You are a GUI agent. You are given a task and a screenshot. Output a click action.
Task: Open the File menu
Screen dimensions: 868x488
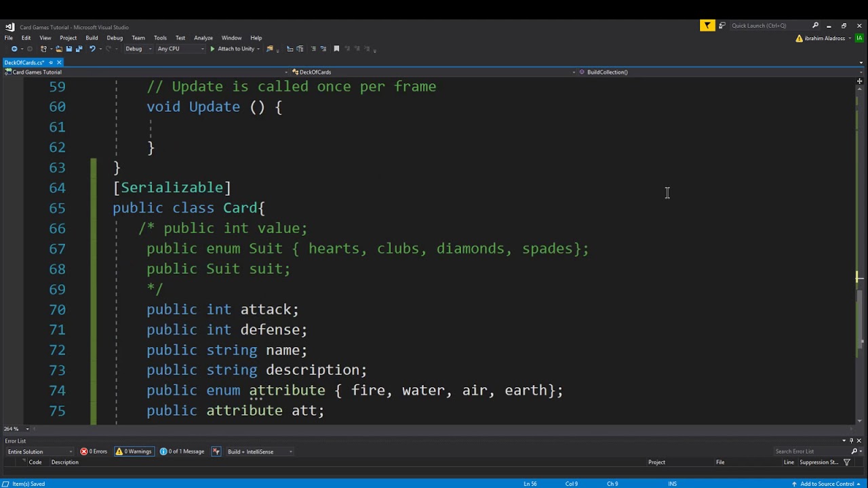pyautogui.click(x=9, y=38)
